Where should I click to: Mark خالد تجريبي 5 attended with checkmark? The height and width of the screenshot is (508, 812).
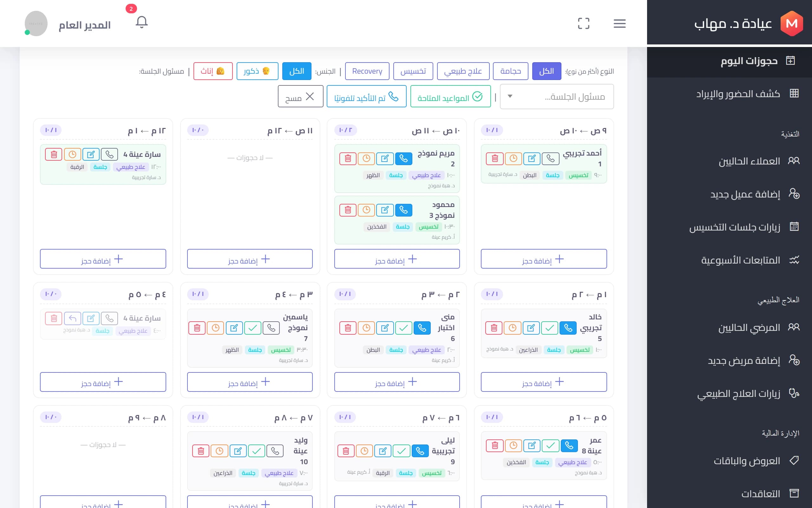(x=550, y=328)
